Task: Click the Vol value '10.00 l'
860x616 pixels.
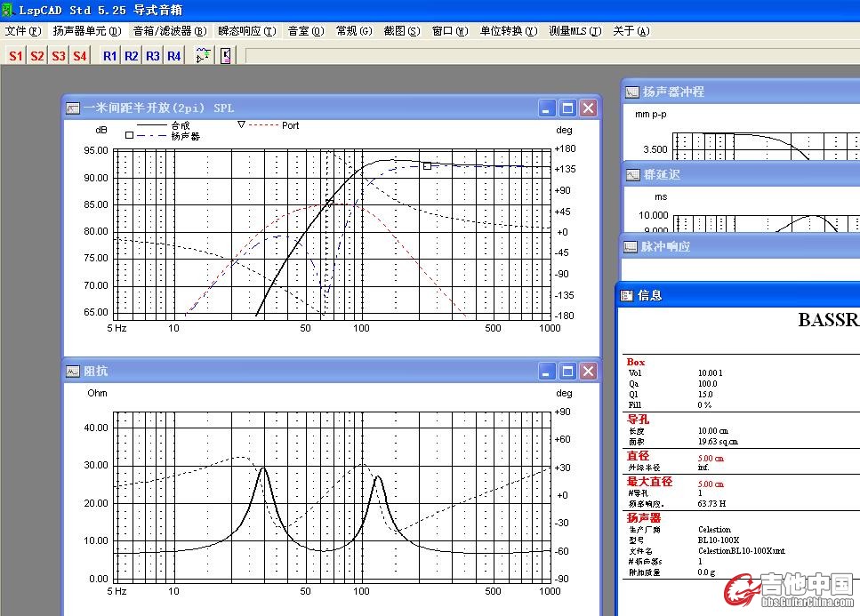Action: click(711, 373)
